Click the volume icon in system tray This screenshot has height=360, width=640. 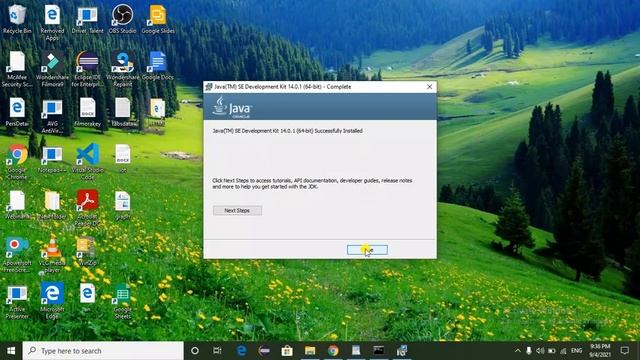pyautogui.click(x=540, y=351)
